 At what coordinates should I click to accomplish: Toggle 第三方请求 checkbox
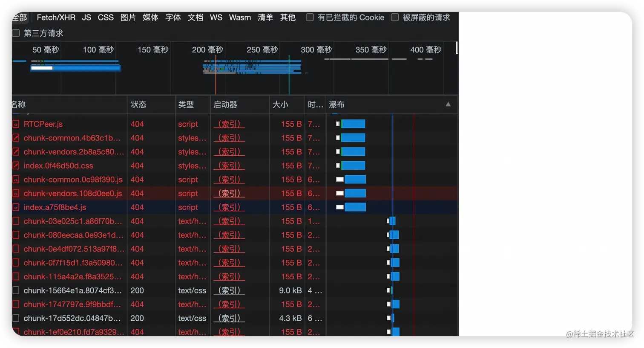point(16,33)
